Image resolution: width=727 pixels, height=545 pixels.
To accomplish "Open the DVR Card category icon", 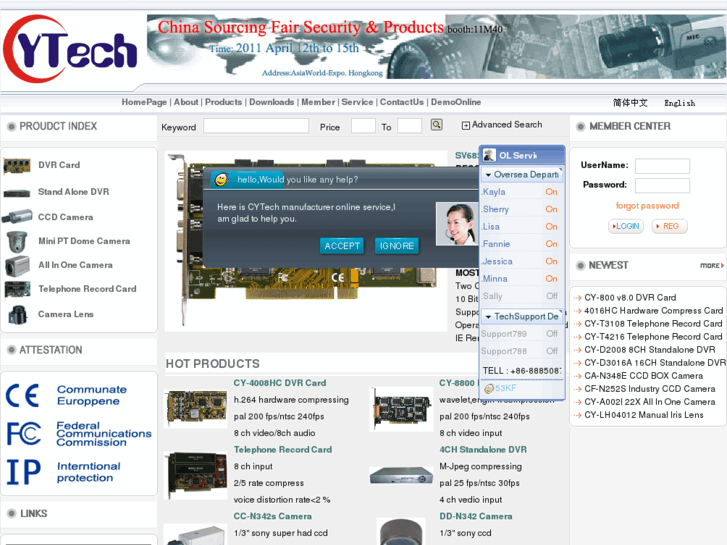I will point(17,166).
